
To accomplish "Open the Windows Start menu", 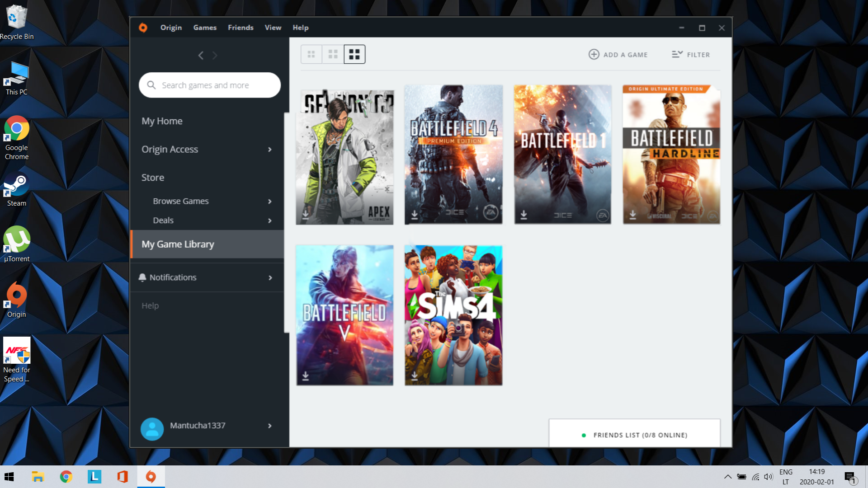I will click(9, 477).
